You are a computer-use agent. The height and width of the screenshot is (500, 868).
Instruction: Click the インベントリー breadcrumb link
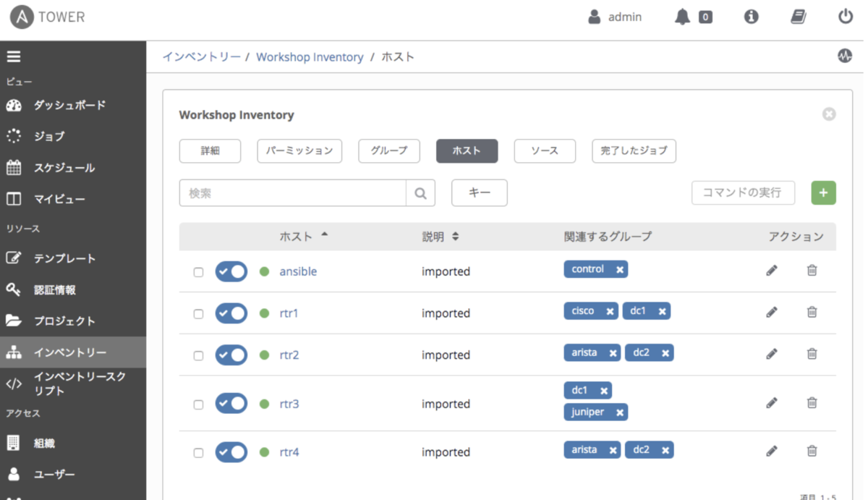coord(202,56)
